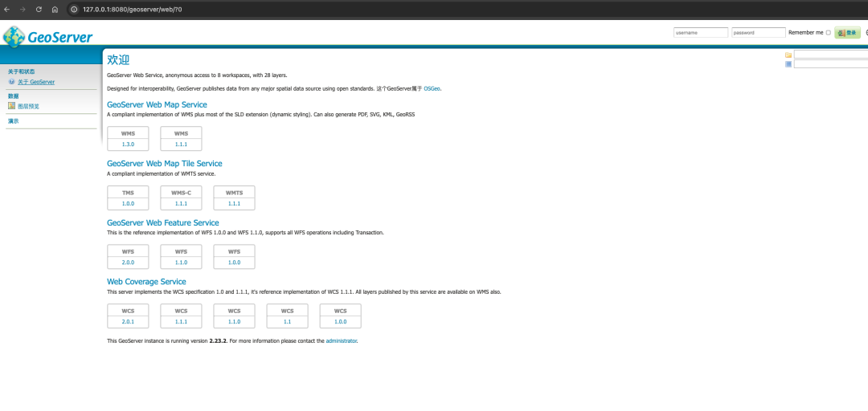This screenshot has height=411, width=868.
Task: Select the 数据 sidebar heading
Action: 14,96
